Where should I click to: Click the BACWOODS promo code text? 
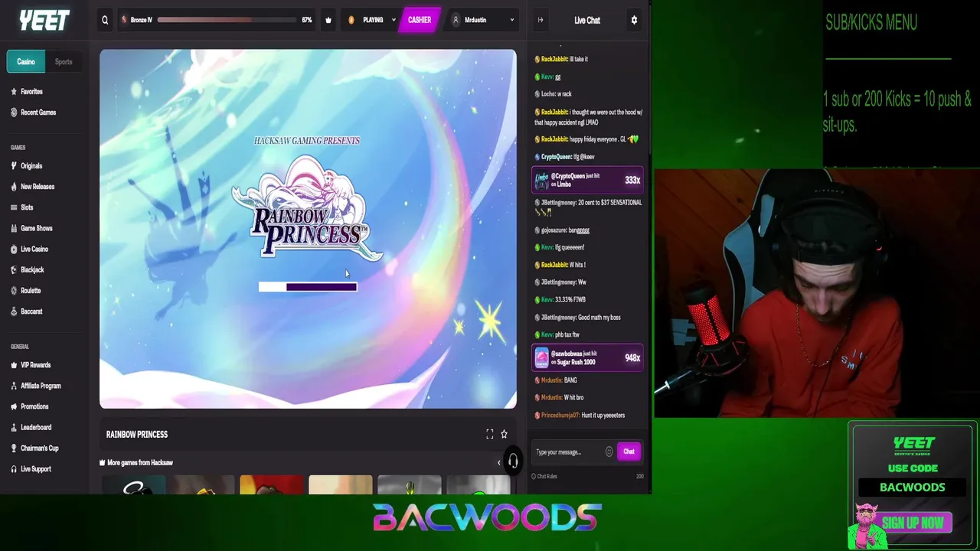tap(913, 487)
